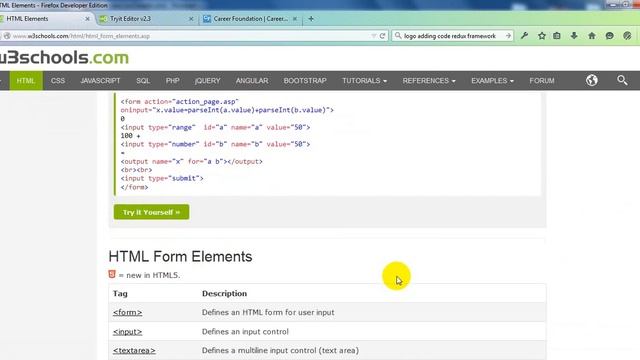Expand the REFERENCES dropdown menu
The width and height of the screenshot is (640, 360).
coord(429,81)
